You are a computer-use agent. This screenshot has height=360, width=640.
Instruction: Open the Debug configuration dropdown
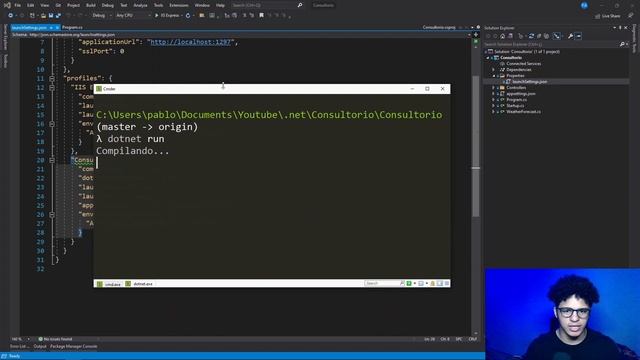coord(101,16)
